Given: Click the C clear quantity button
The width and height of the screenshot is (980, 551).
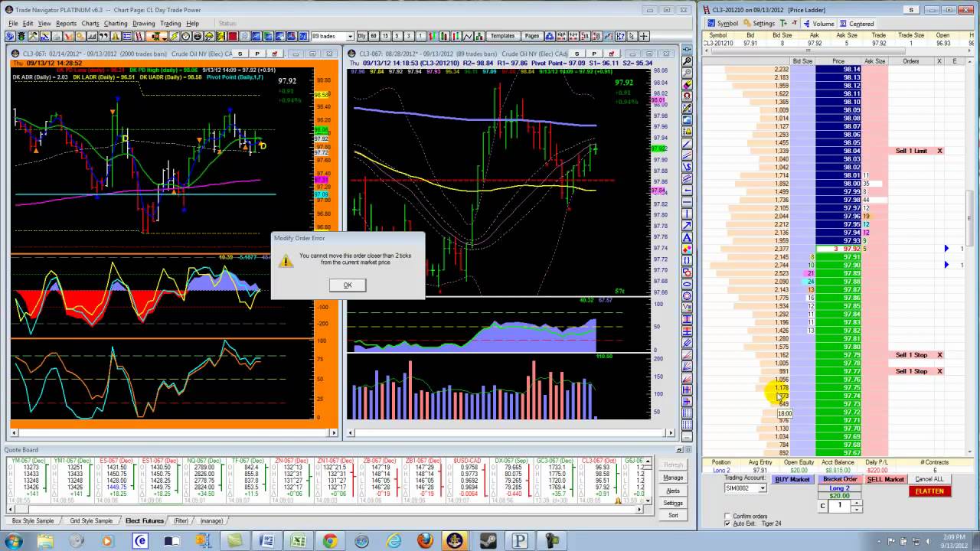Looking at the screenshot, I should point(823,506).
